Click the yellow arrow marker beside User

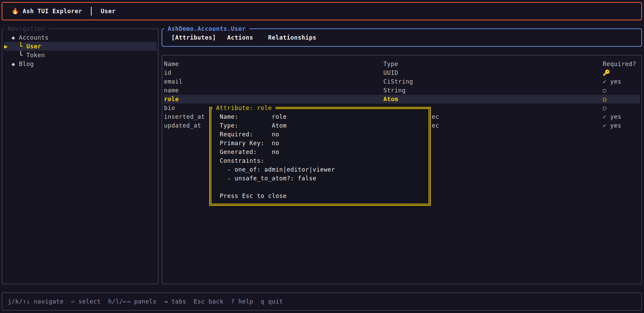(x=6, y=47)
